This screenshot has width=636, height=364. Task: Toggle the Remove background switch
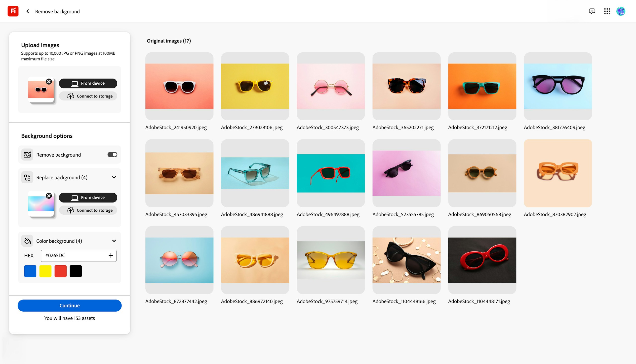tap(112, 155)
